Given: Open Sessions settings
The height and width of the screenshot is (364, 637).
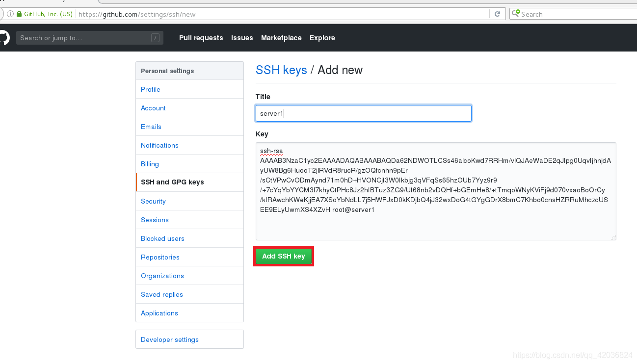Looking at the screenshot, I should coord(189,220).
